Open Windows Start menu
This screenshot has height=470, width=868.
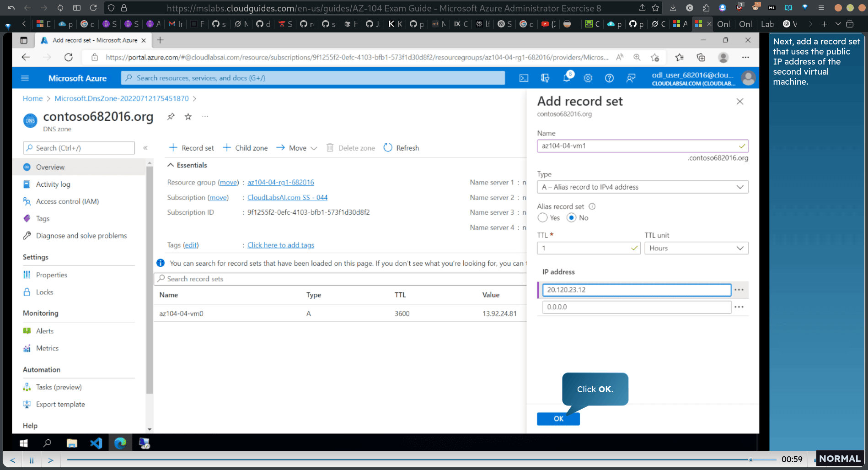tap(24, 443)
